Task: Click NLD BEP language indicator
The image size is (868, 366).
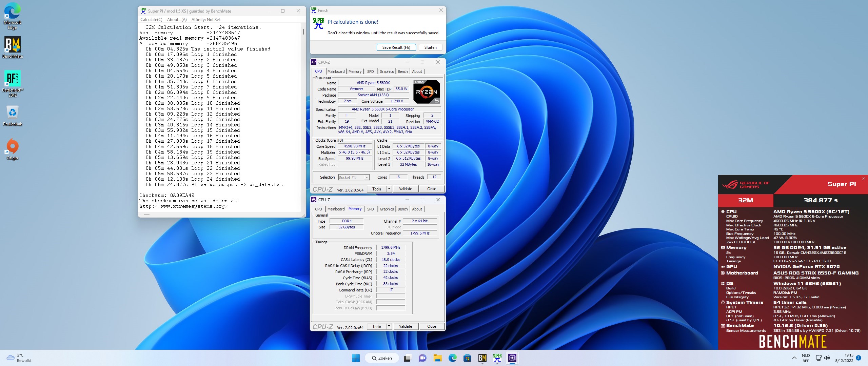Action: coord(806,358)
